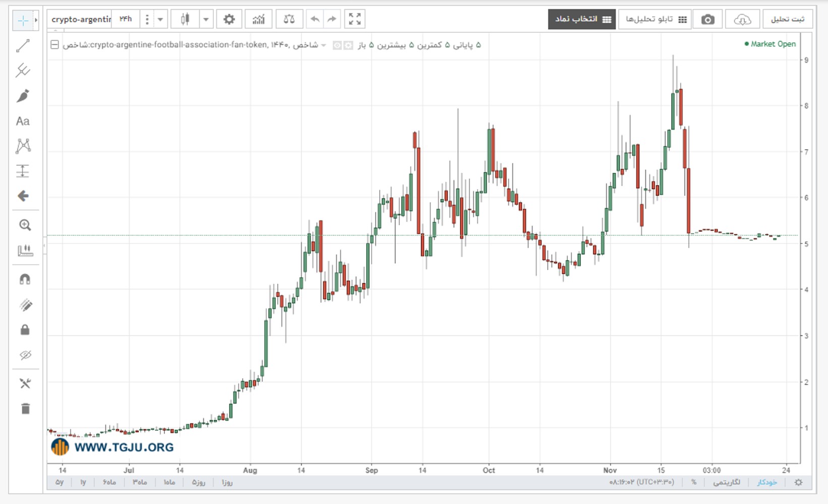Activate the zoom-in magnifier tool

coord(25,225)
